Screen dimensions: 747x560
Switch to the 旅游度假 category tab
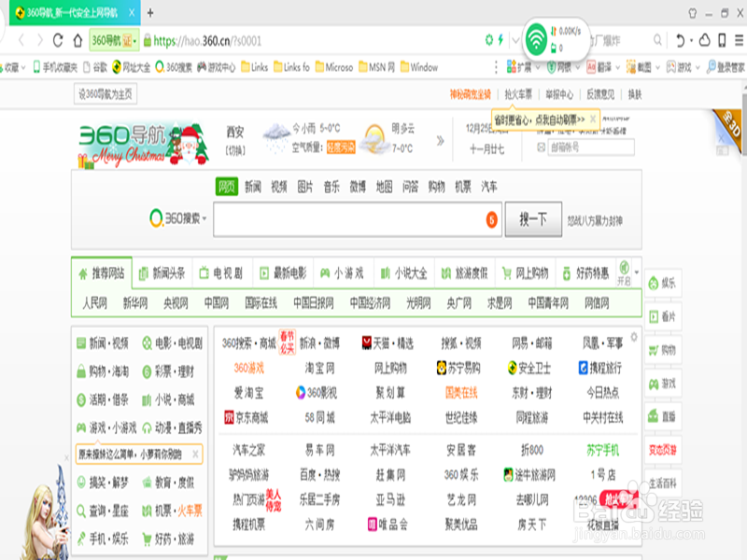click(464, 273)
